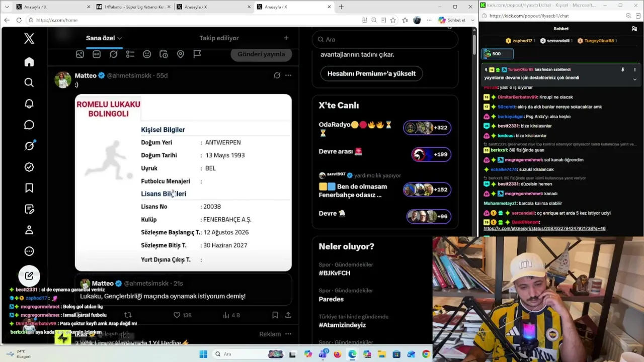Bookmark Matteo's Lukaku post

coord(275,315)
